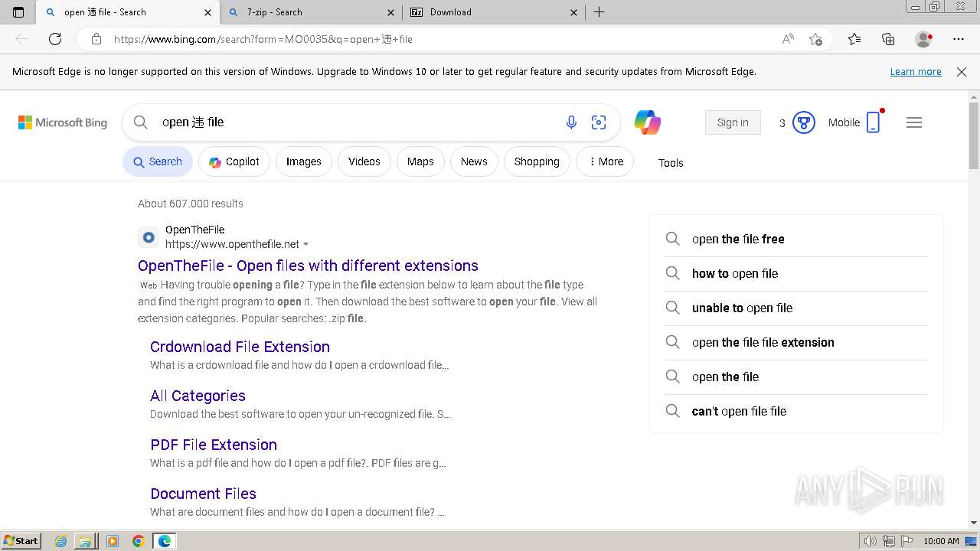Switch to News results
Image resolution: width=980 pixels, height=551 pixels.
click(474, 161)
